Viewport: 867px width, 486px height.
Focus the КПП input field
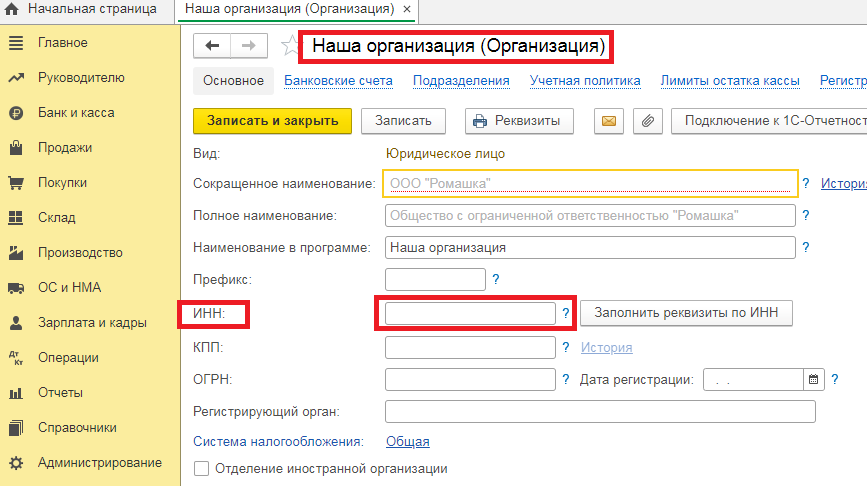coord(471,347)
